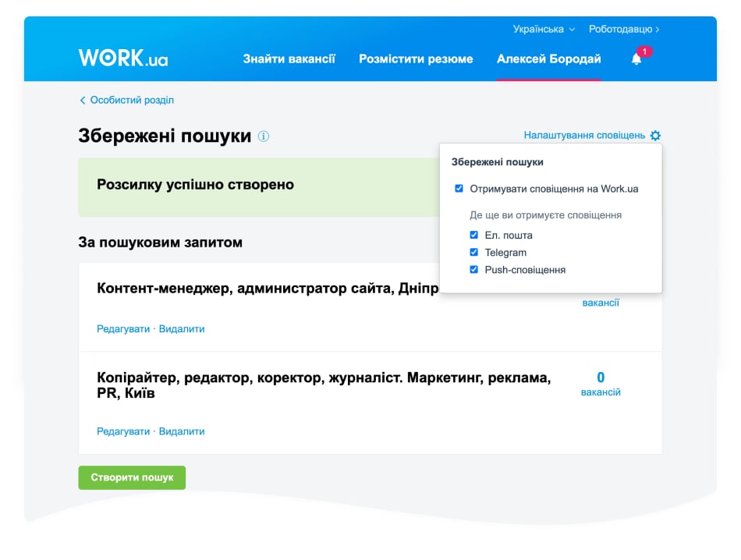The height and width of the screenshot is (560, 741).
Task: Open the Алексей Бородай profile tab
Action: (x=548, y=59)
